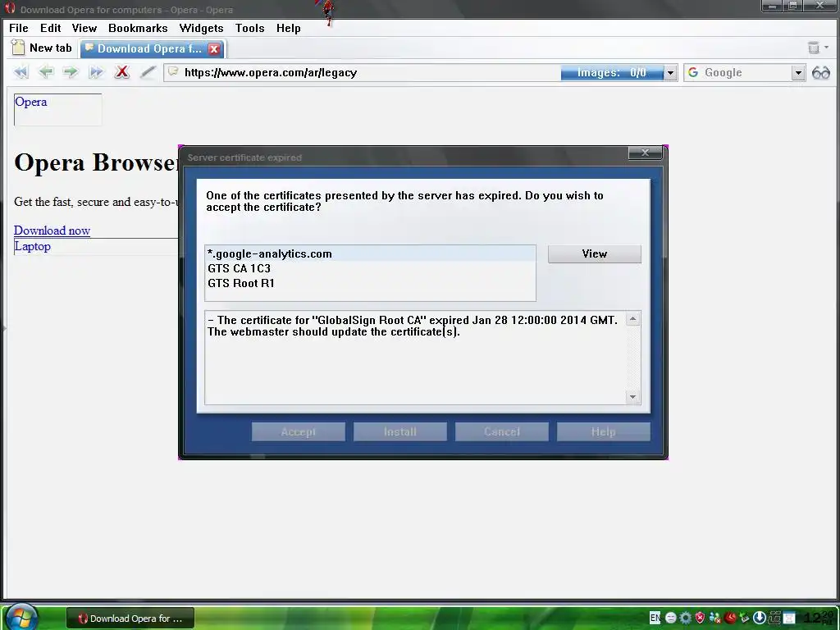Open the Tools menu

point(249,28)
